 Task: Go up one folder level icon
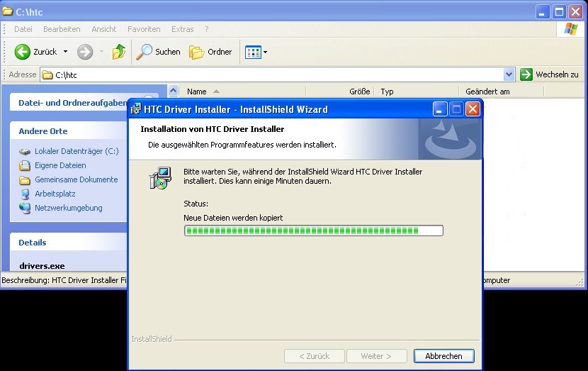pyautogui.click(x=119, y=52)
